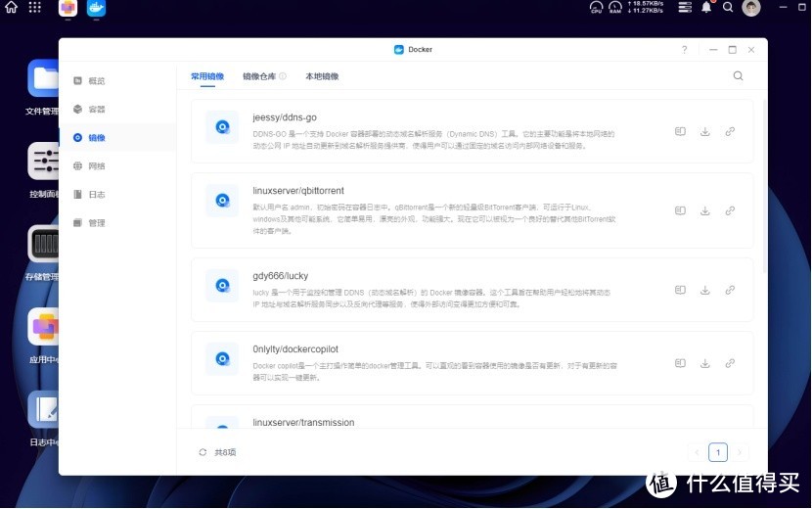The width and height of the screenshot is (812, 509).
Task: Select 网络 in the Docker sidebar
Action: 117,165
